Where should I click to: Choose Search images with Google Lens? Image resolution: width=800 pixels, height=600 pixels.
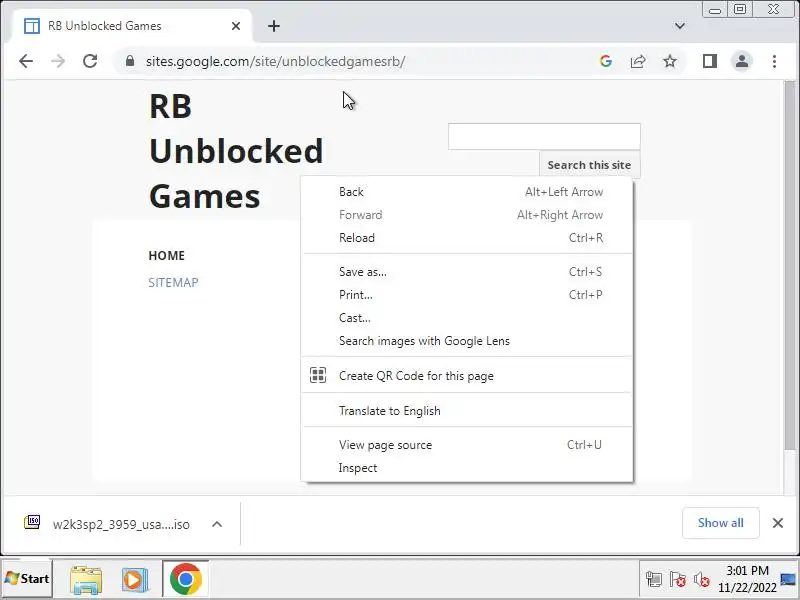point(467,341)
